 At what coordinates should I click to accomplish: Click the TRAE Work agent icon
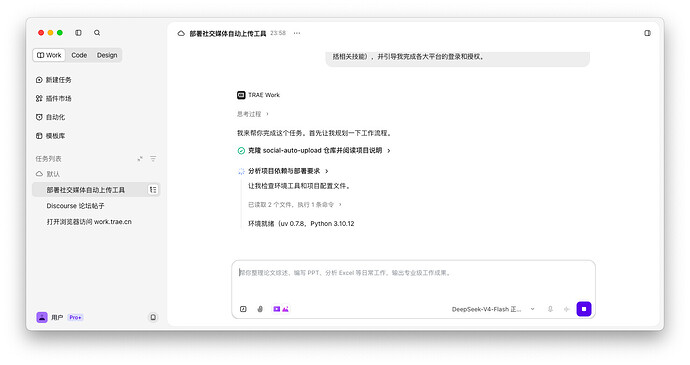(x=241, y=95)
